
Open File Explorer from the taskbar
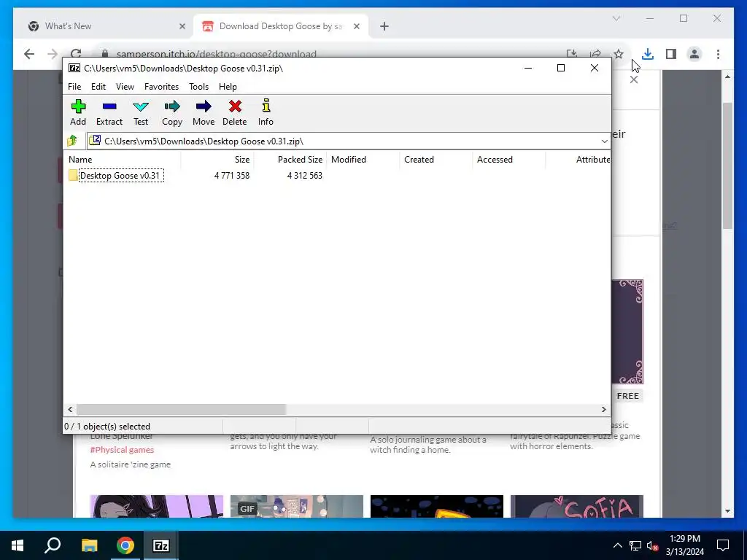point(89,545)
